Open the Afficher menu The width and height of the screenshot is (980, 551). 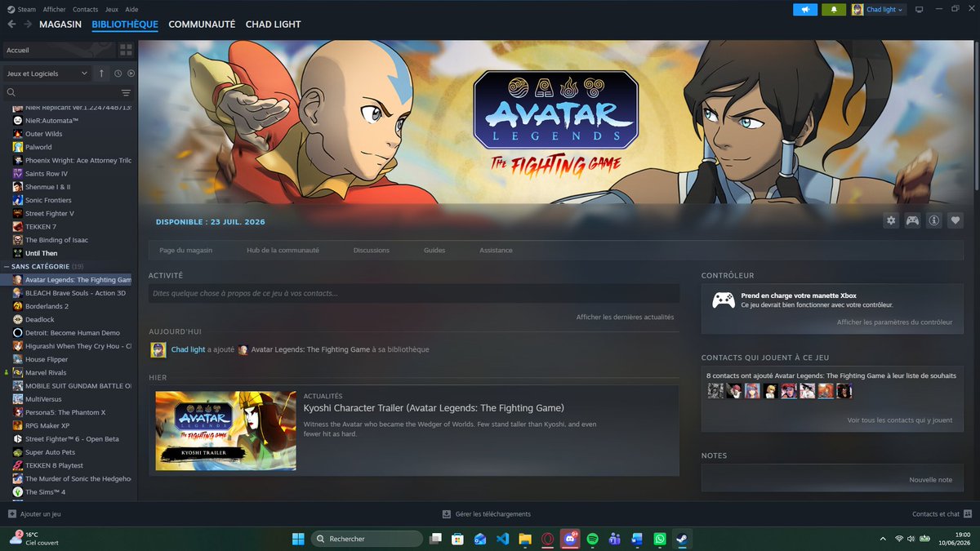coord(54,9)
